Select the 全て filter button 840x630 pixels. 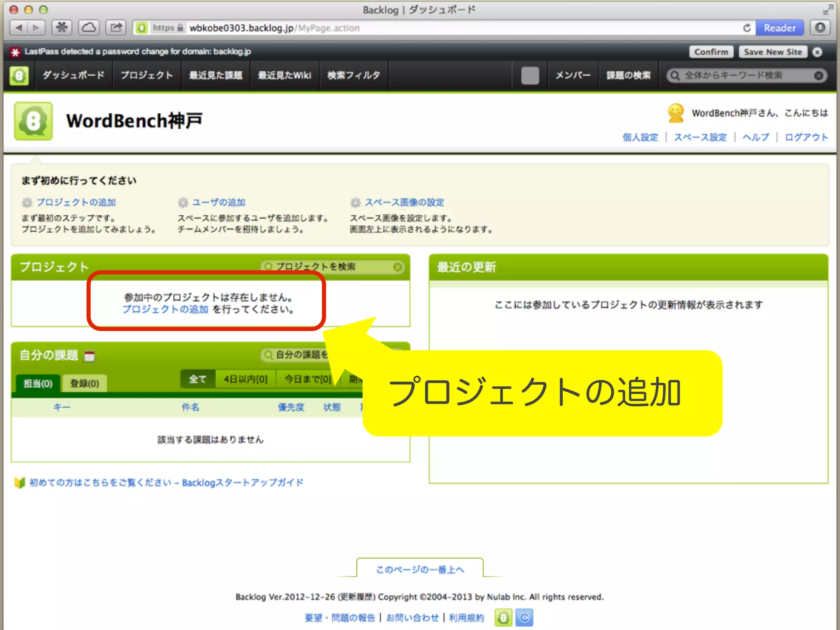tap(197, 379)
